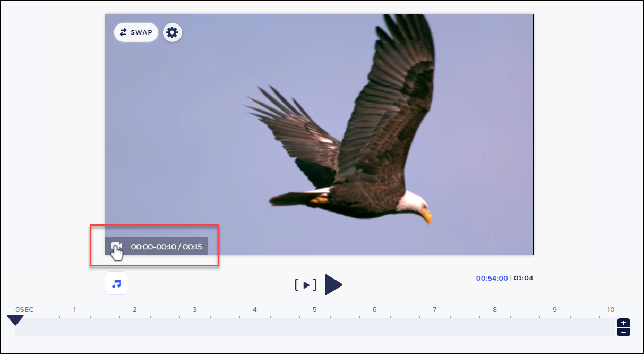This screenshot has height=354, width=644.
Task: Click the total duration label 01:04
Action: pyautogui.click(x=523, y=277)
